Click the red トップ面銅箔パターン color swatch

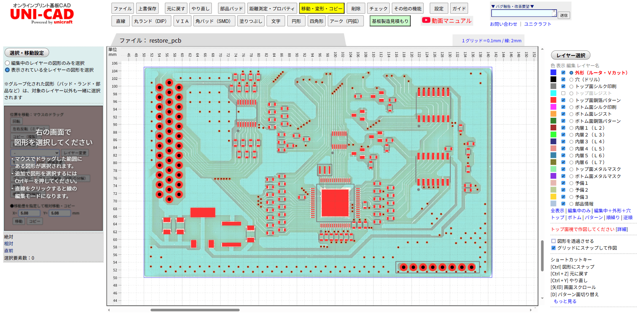point(553,100)
